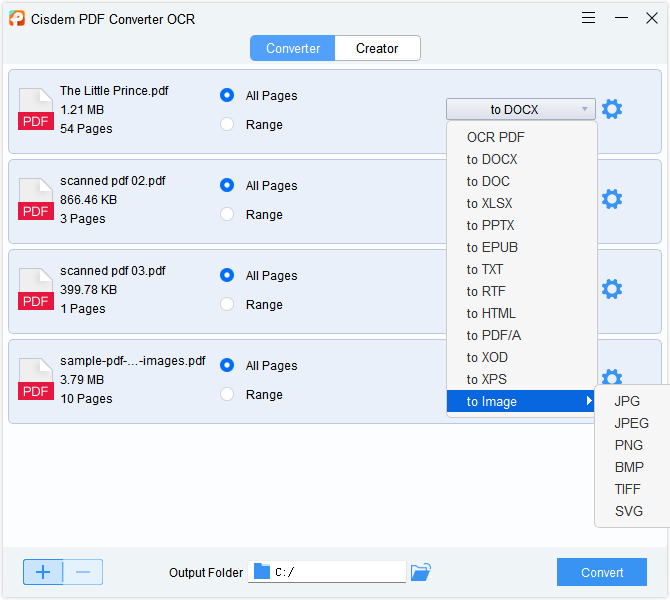
Task: Select All Pages for scanned pdf 03.pdf
Action: click(x=227, y=275)
